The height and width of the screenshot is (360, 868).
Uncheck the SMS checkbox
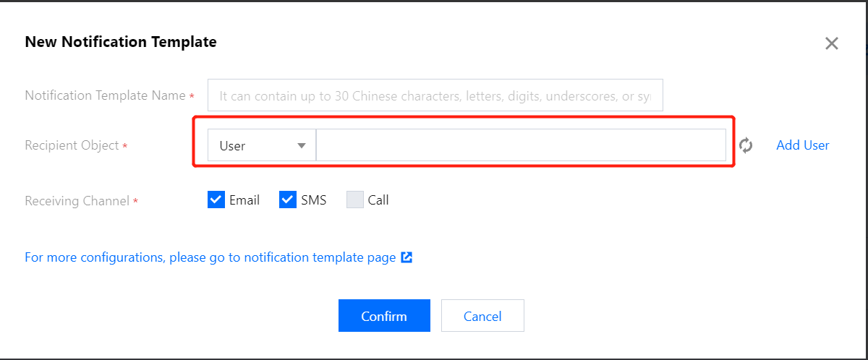click(288, 200)
